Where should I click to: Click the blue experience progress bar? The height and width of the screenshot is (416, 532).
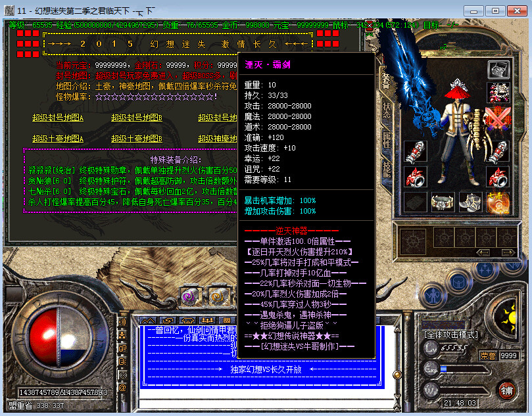click(x=464, y=369)
